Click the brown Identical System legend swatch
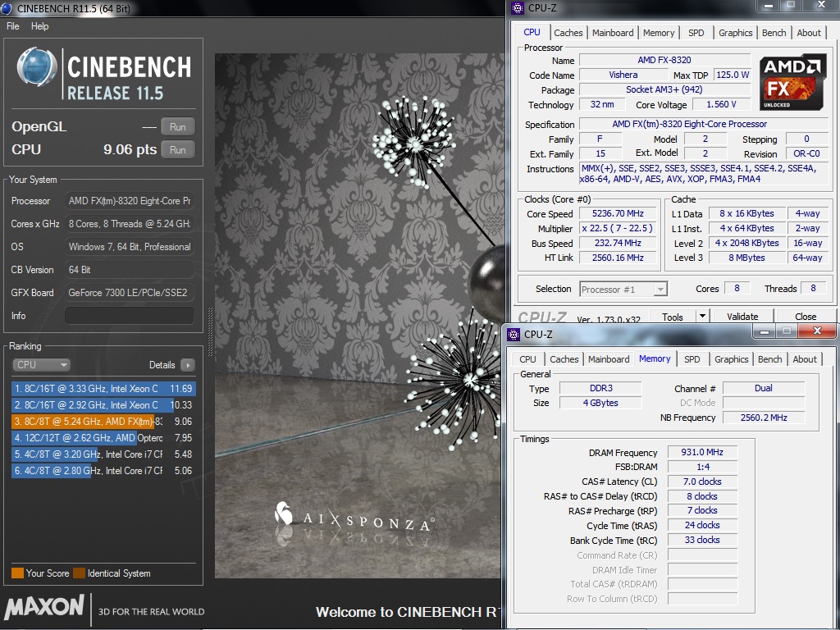840x630 pixels. pos(80,573)
